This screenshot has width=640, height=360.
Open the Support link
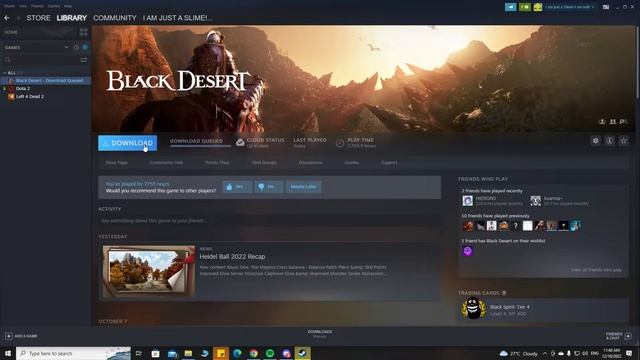tap(389, 162)
